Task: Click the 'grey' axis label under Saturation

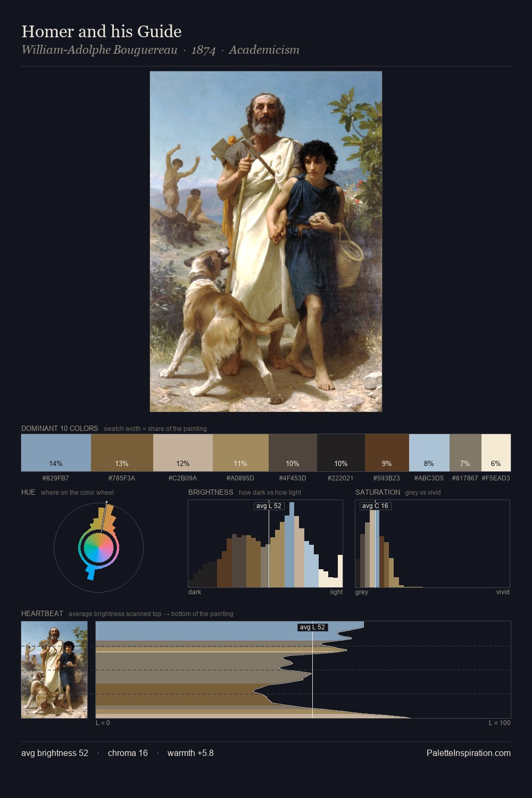Action: pyautogui.click(x=362, y=592)
